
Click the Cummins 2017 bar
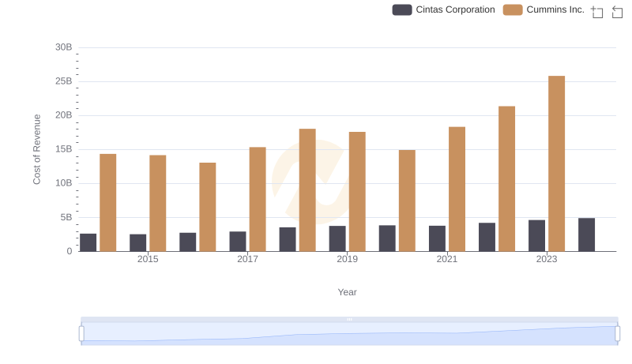pyautogui.click(x=258, y=199)
